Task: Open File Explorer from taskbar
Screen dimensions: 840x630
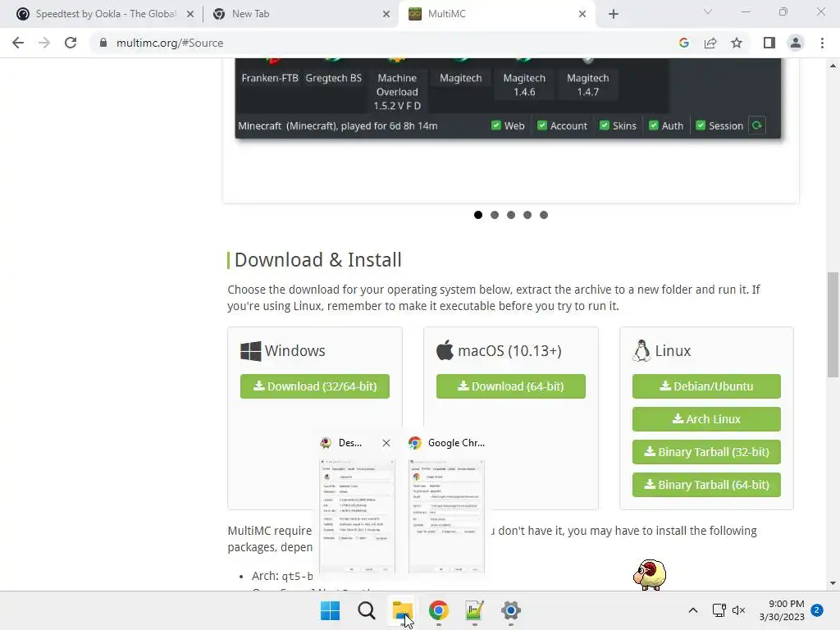Action: [402, 610]
